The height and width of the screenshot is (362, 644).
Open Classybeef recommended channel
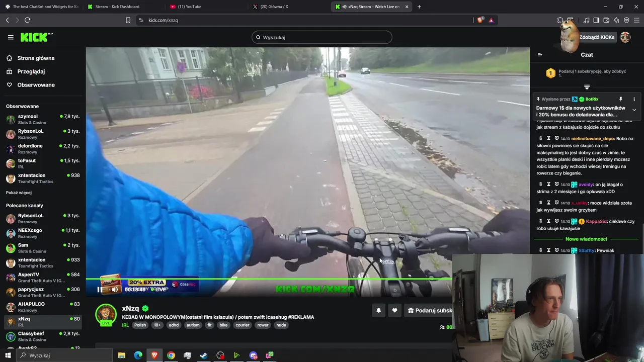[43, 336]
